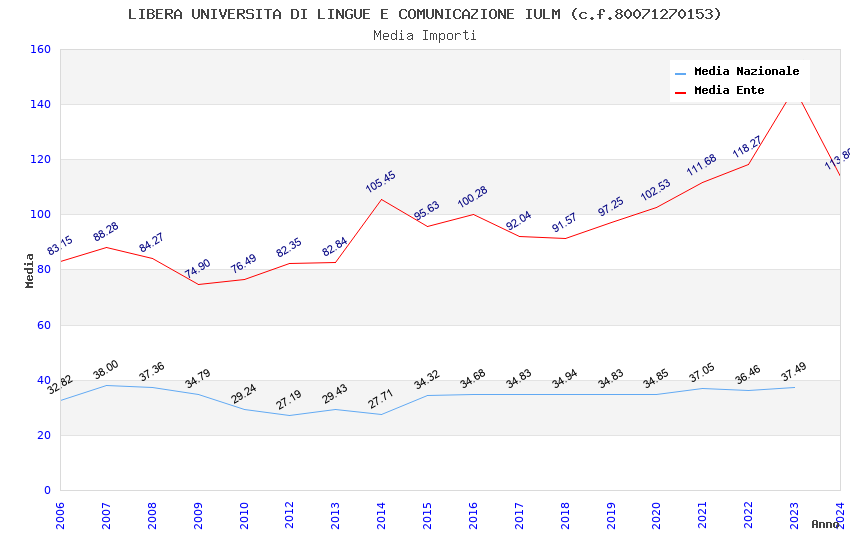Click the 2007 x-axis year label
This screenshot has height=550, width=850.
[x=106, y=515]
